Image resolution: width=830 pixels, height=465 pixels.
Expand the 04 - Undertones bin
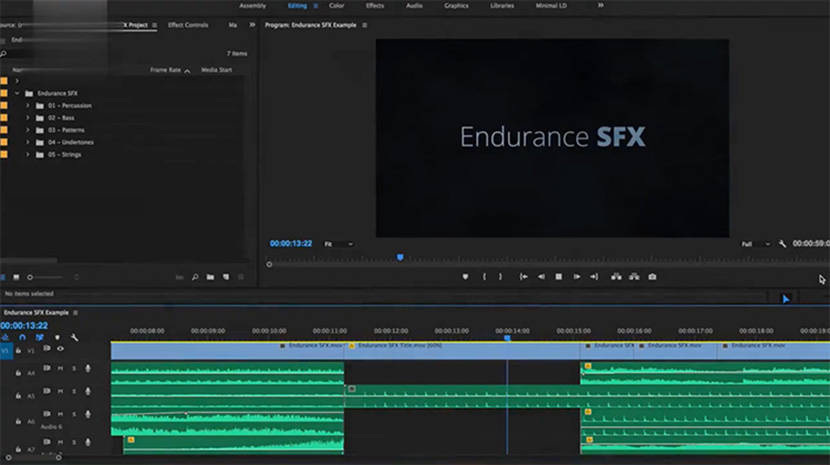click(28, 142)
